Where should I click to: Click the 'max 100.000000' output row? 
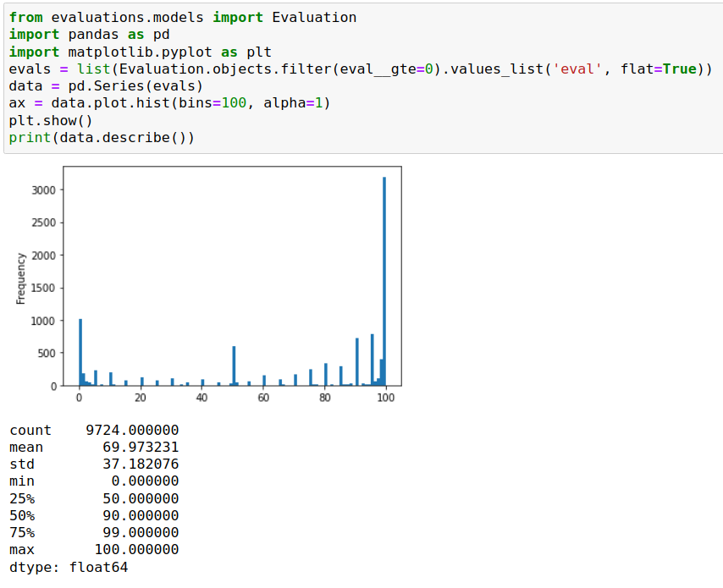tap(94, 550)
